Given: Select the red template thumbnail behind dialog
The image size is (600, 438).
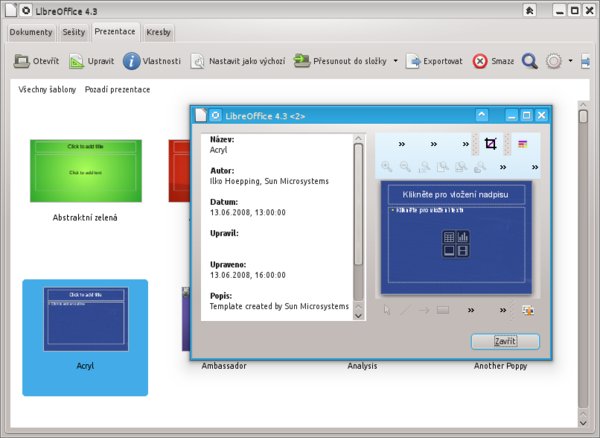Looking at the screenshot, I should pos(179,171).
